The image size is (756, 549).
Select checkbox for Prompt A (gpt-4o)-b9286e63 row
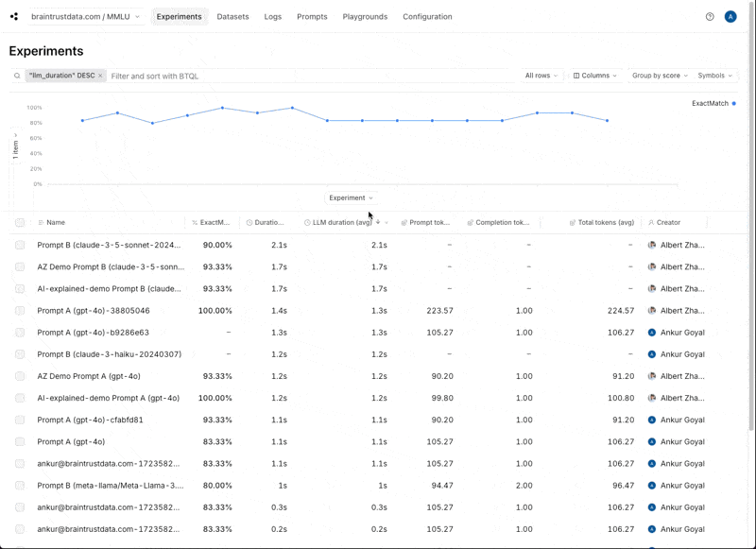click(x=20, y=333)
